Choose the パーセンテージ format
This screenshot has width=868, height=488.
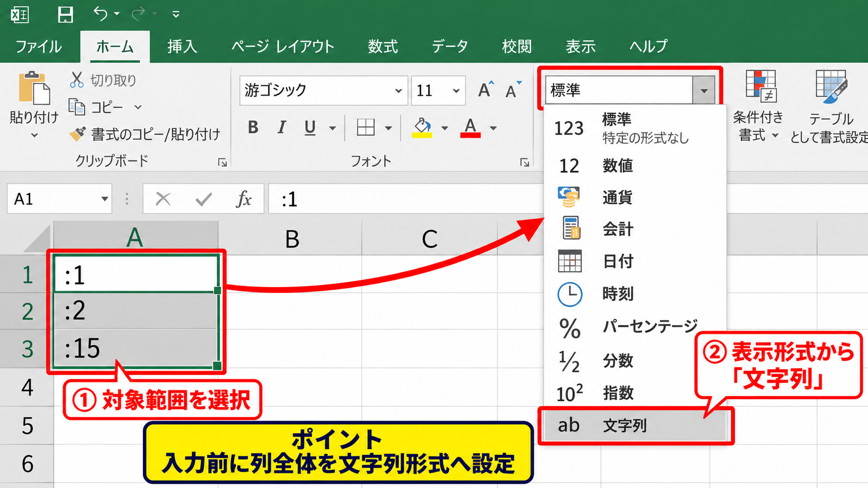[x=635, y=327]
